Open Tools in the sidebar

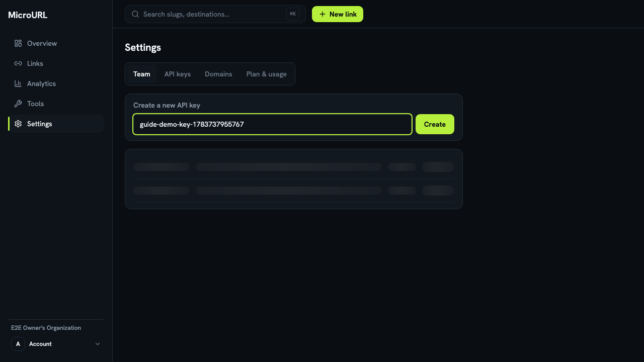point(56,104)
